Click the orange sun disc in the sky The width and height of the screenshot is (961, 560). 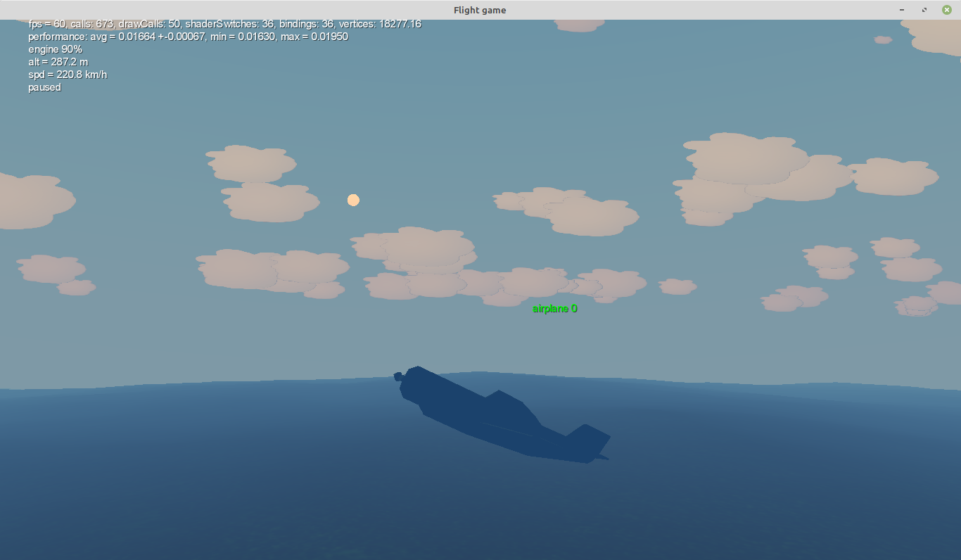coord(353,201)
